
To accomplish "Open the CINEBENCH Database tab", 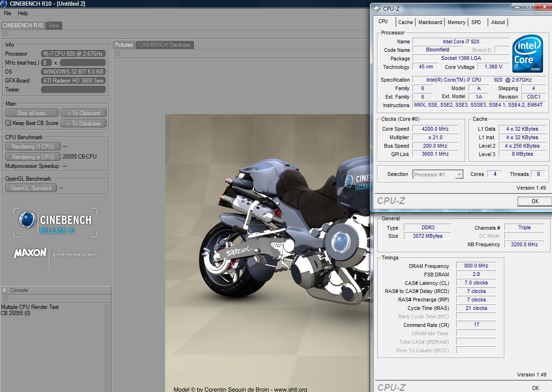I will (x=164, y=45).
